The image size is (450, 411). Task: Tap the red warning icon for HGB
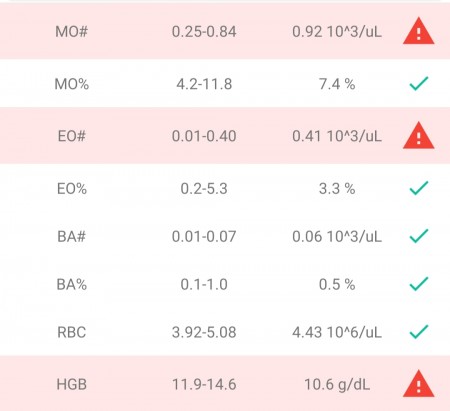419,384
